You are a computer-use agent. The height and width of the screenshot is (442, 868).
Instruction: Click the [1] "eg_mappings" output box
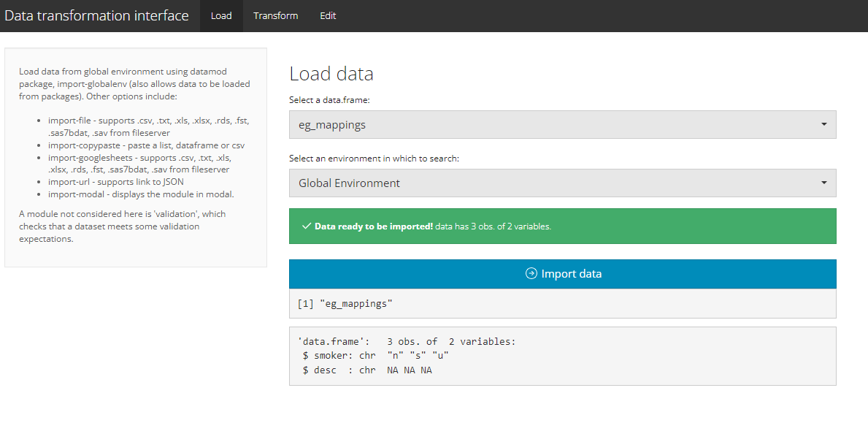(x=562, y=303)
